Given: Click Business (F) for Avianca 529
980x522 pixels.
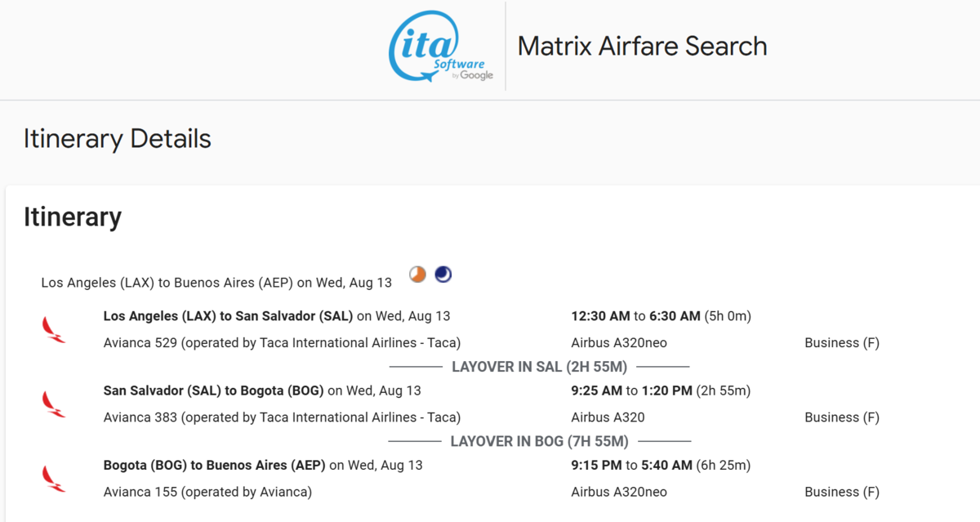Looking at the screenshot, I should point(842,343).
